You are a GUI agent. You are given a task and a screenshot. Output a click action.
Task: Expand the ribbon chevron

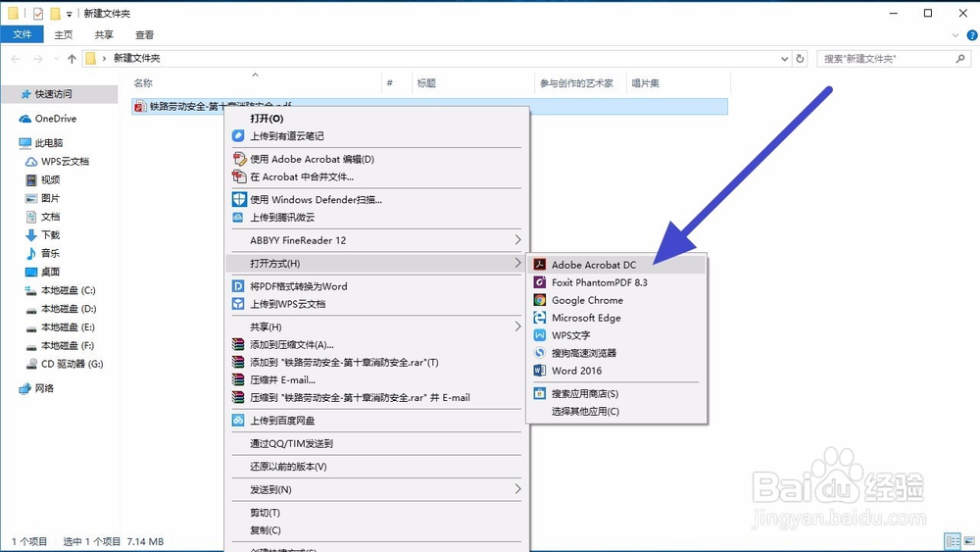(x=955, y=35)
